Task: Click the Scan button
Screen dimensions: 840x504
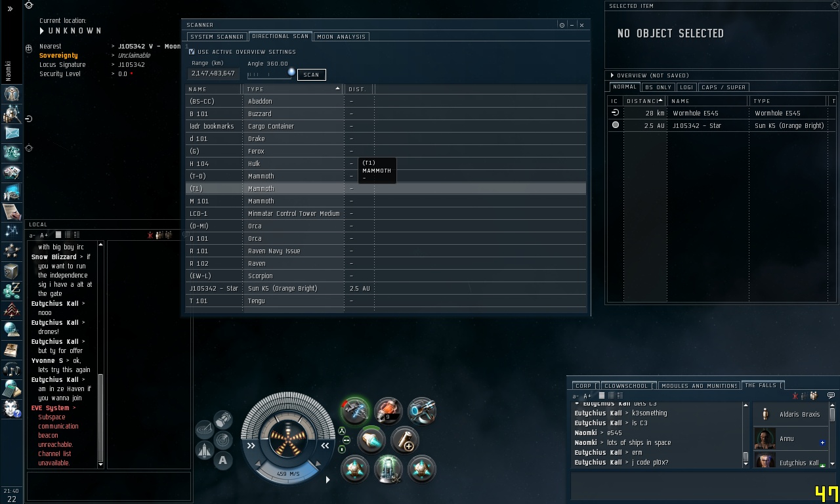Action: click(x=312, y=75)
